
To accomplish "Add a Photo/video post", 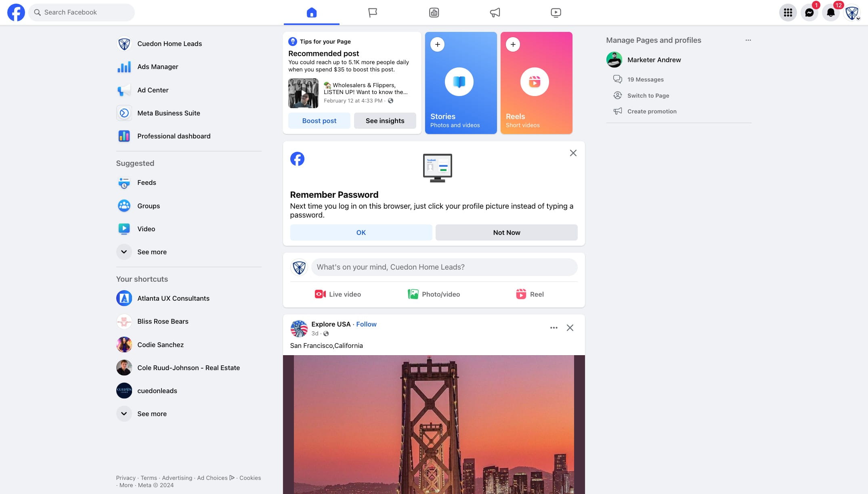I will pyautogui.click(x=434, y=294).
